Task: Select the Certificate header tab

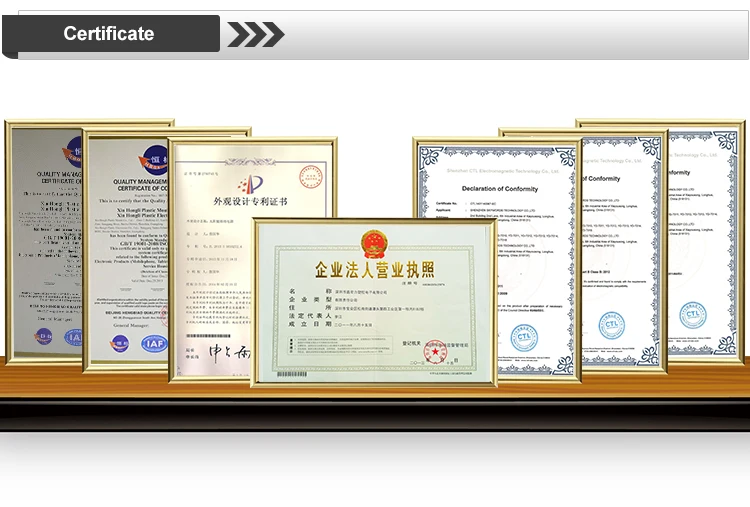Action: pyautogui.click(x=110, y=34)
